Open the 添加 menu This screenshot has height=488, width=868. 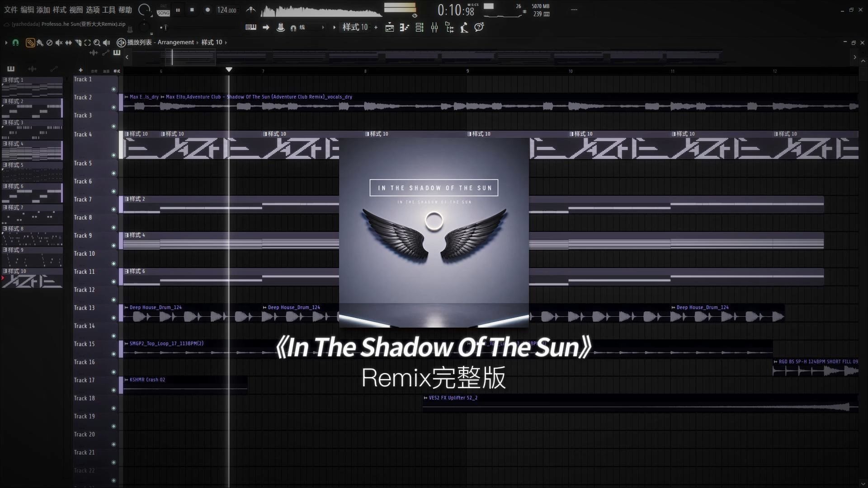(43, 10)
